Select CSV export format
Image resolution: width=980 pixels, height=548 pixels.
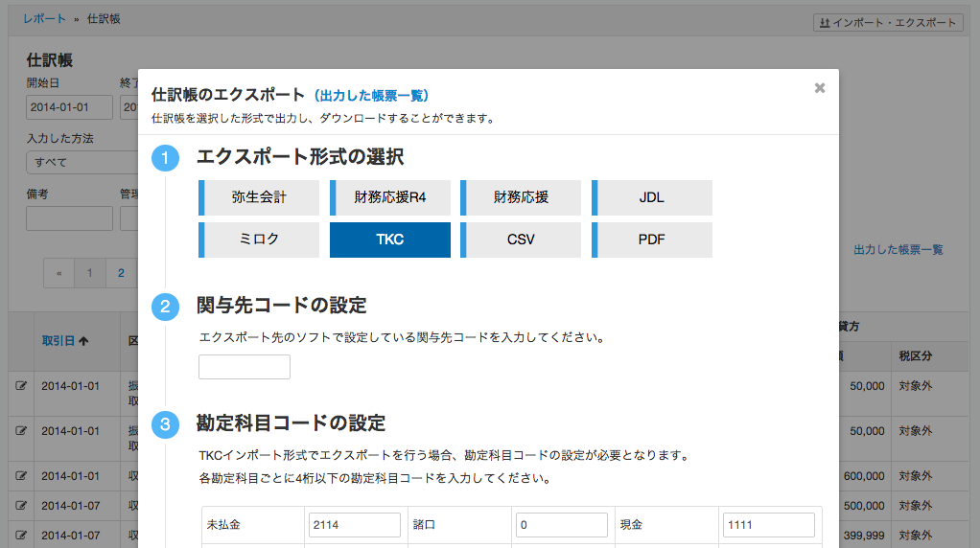pos(521,240)
